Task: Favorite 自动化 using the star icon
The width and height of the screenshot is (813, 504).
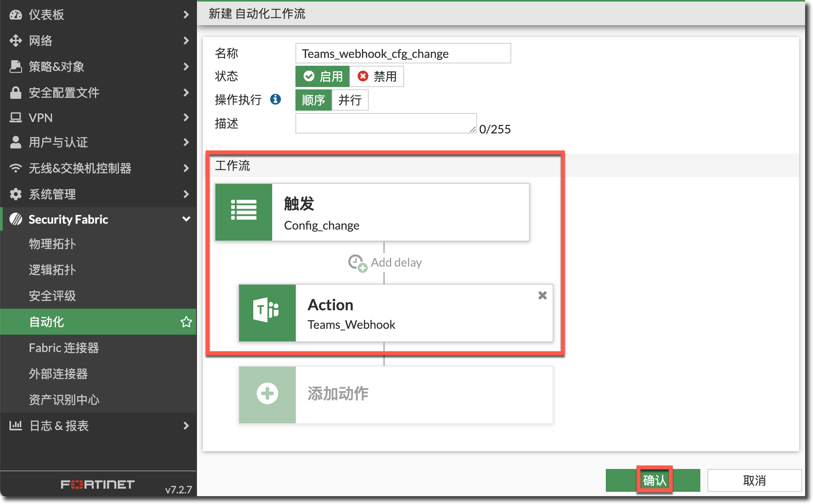Action: [186, 322]
